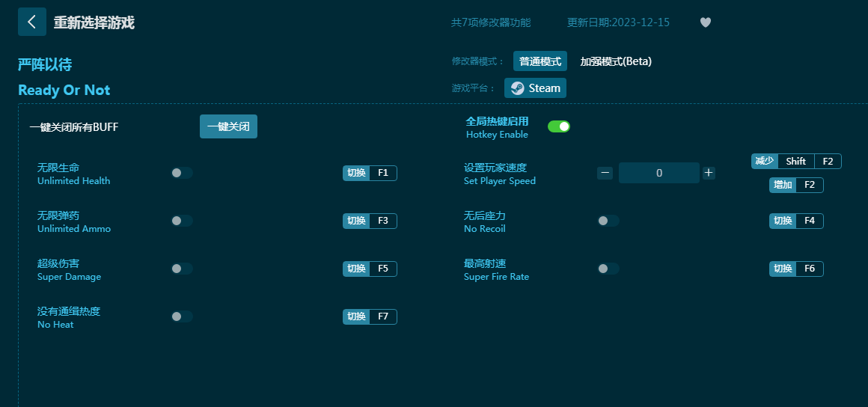Enable Super Fire Rate toggle

[x=608, y=269]
